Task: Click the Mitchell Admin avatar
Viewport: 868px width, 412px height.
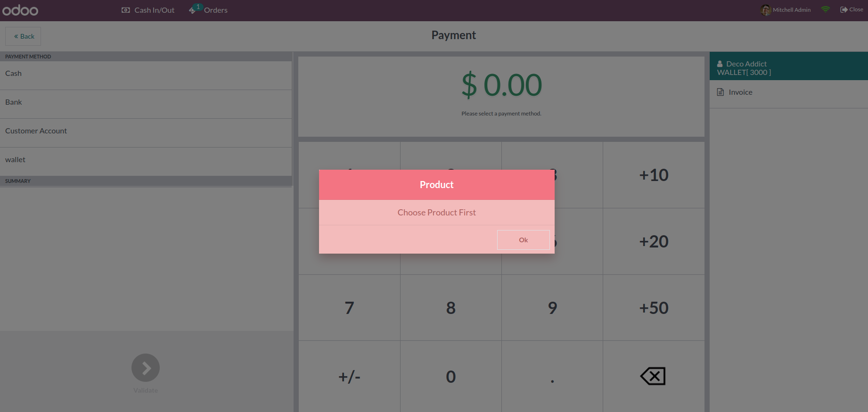Action: [x=765, y=10]
